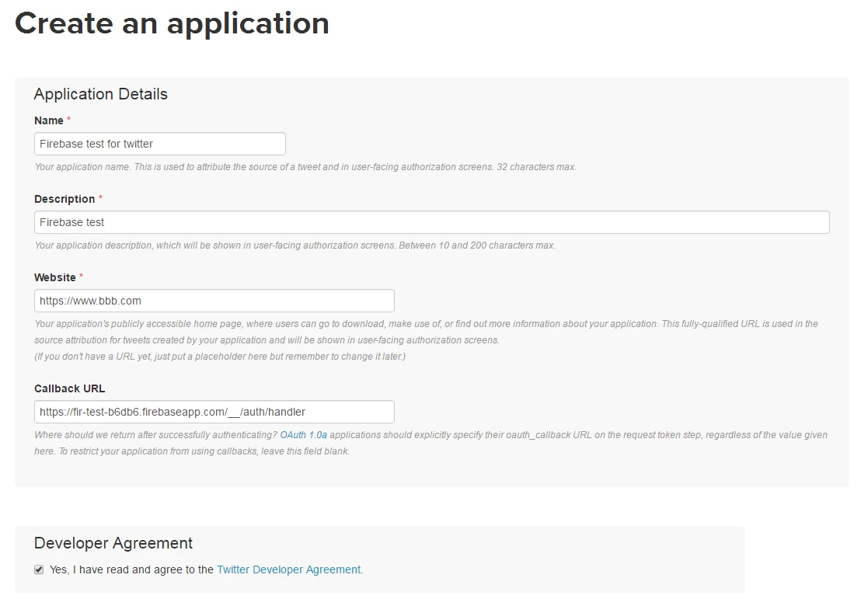Click the 'Create an application' heading

tap(172, 24)
